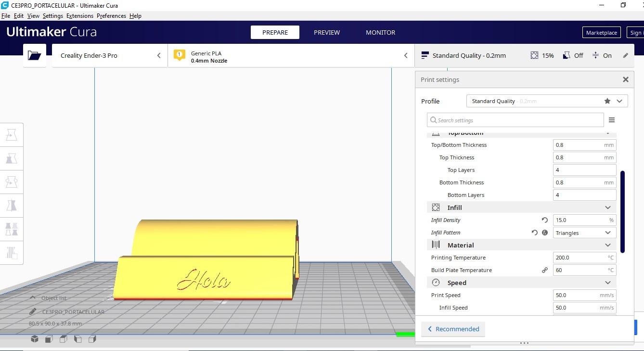
Task: Open the Marketplace
Action: pyautogui.click(x=601, y=32)
